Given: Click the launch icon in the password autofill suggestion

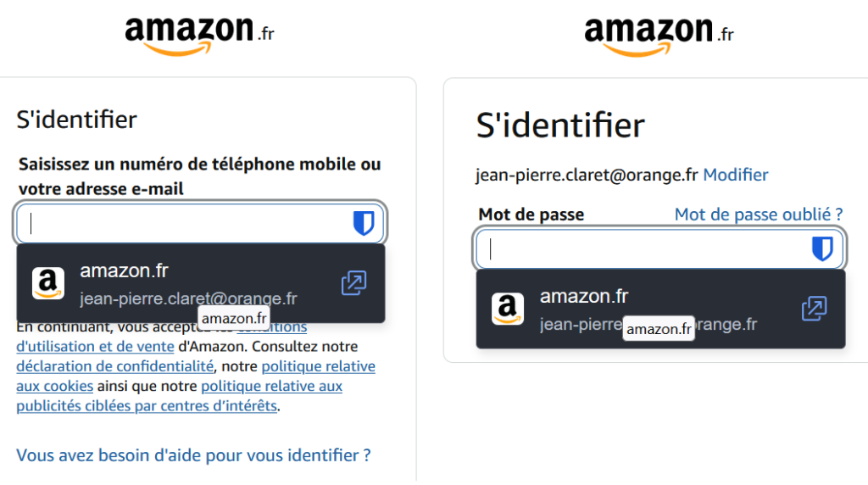Looking at the screenshot, I should click(814, 309).
